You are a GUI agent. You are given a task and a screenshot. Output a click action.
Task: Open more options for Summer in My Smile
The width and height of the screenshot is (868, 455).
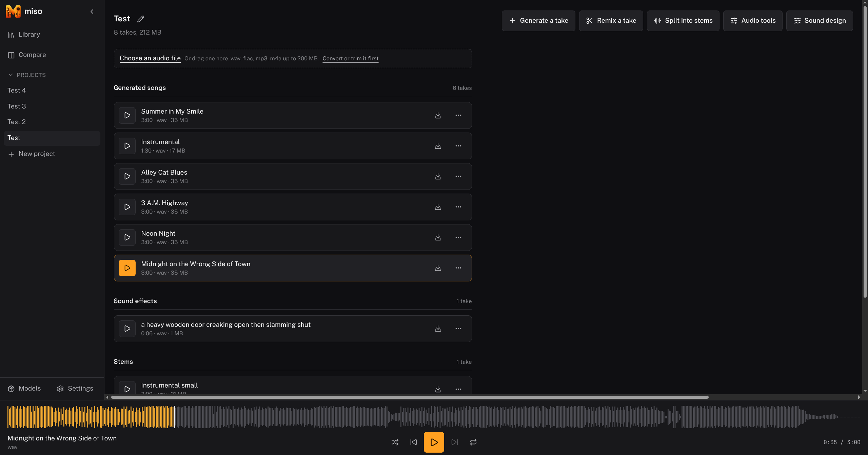tap(458, 116)
